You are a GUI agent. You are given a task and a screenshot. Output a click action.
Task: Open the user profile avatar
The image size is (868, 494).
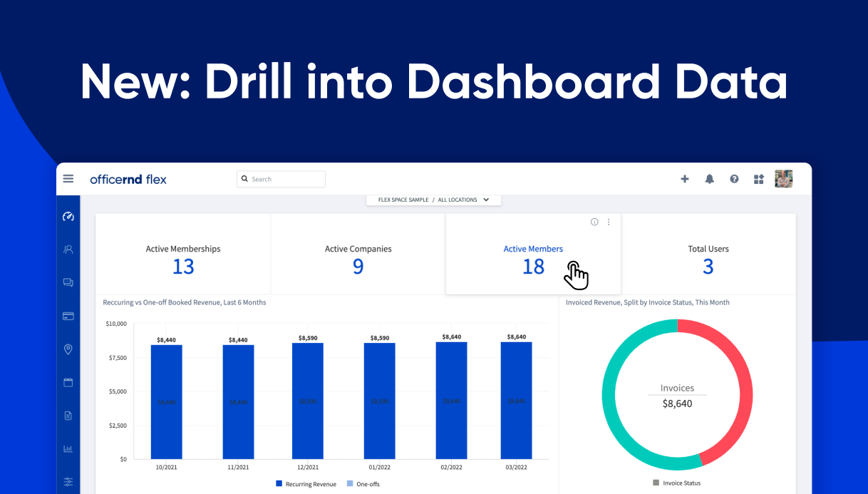pyautogui.click(x=784, y=179)
